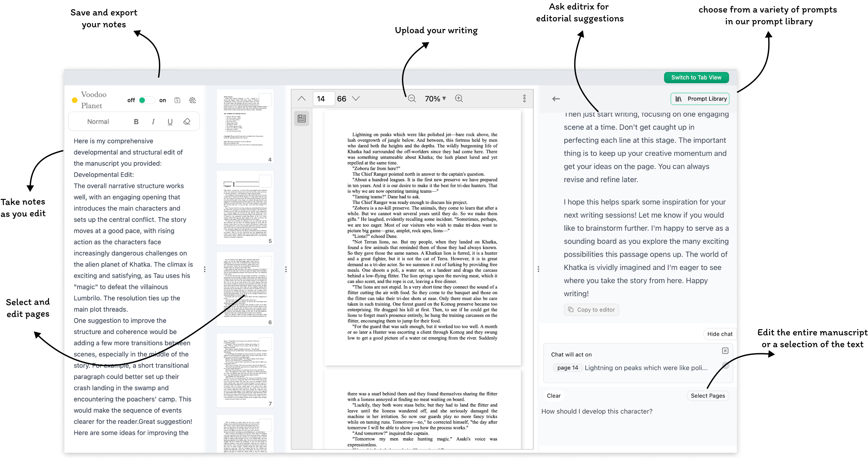Click the save document icon
The height and width of the screenshot is (460, 868).
point(177,100)
